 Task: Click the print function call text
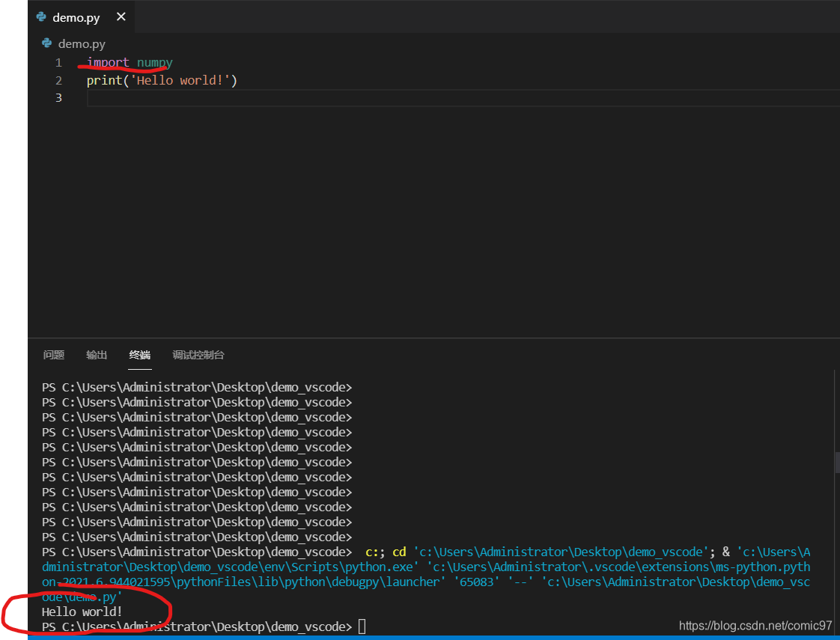point(105,80)
